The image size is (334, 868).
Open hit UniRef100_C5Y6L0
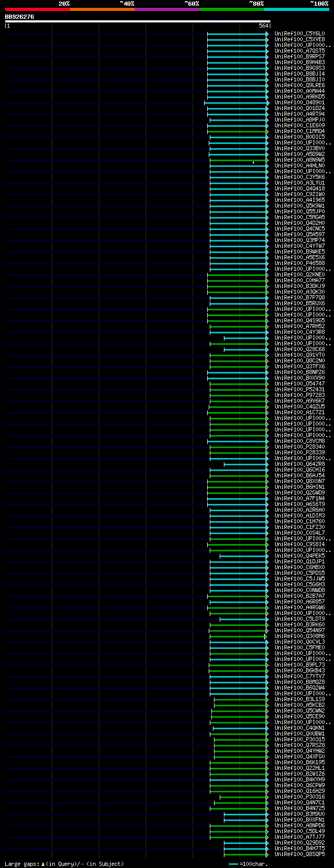pos(300,33)
